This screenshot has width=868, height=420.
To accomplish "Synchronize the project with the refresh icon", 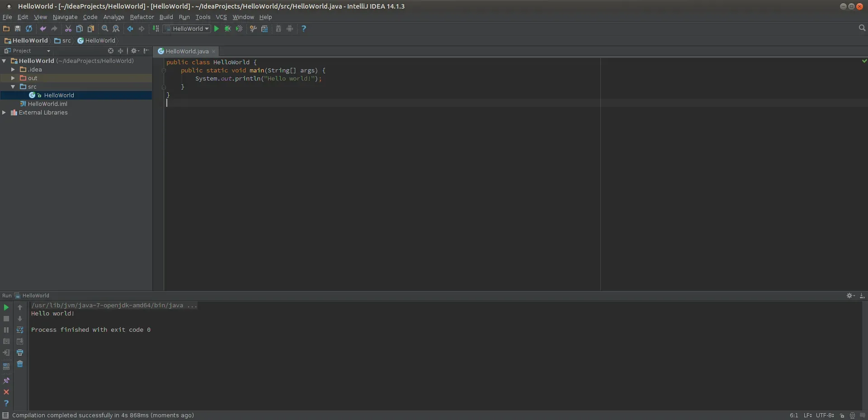I will tap(29, 29).
